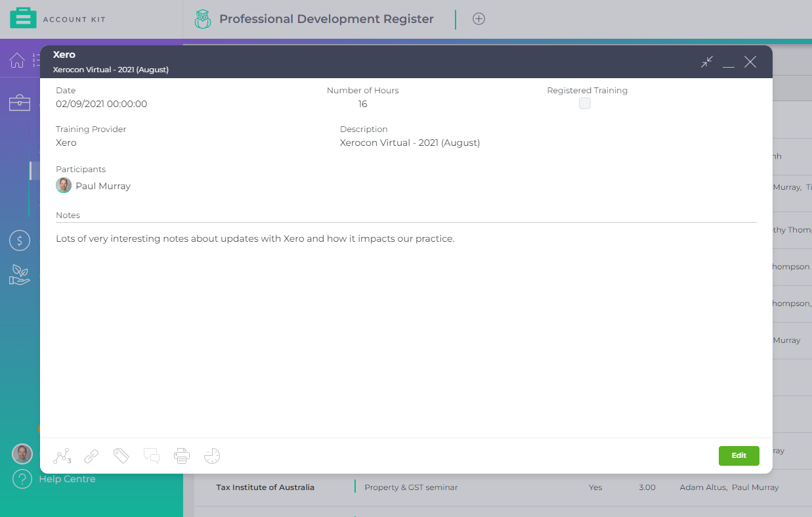Viewport: 812px width, 517px height.
Task: Click the Description value Xerocon Virtual - 2021 (August)
Action: tap(410, 143)
